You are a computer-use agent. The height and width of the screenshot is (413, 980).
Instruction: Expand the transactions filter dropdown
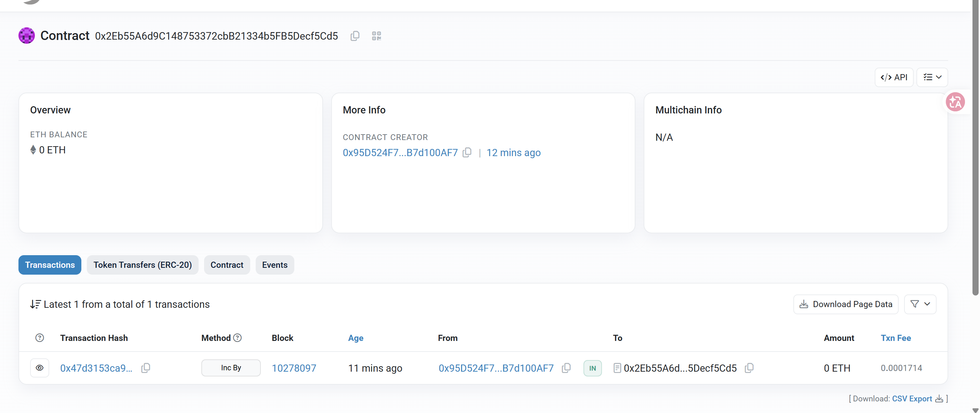click(x=920, y=304)
